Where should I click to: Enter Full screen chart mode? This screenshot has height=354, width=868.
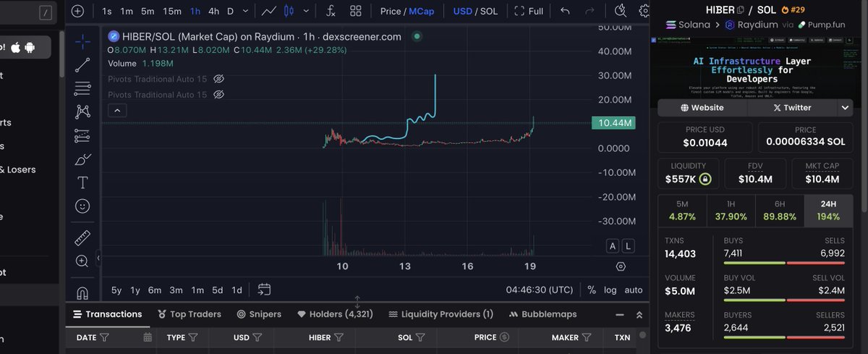529,11
